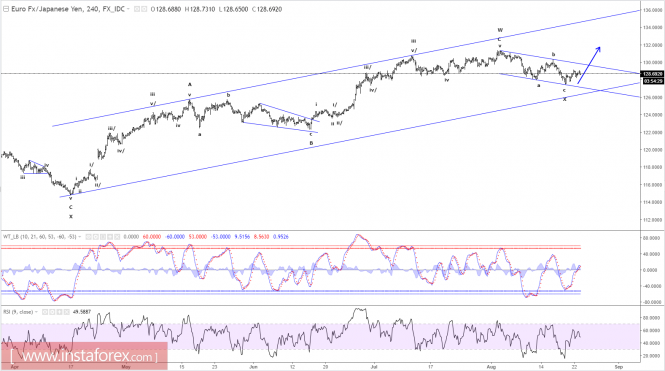Click the 120.0000 price axis label
Image resolution: width=665 pixels, height=371 pixels.
(x=652, y=150)
